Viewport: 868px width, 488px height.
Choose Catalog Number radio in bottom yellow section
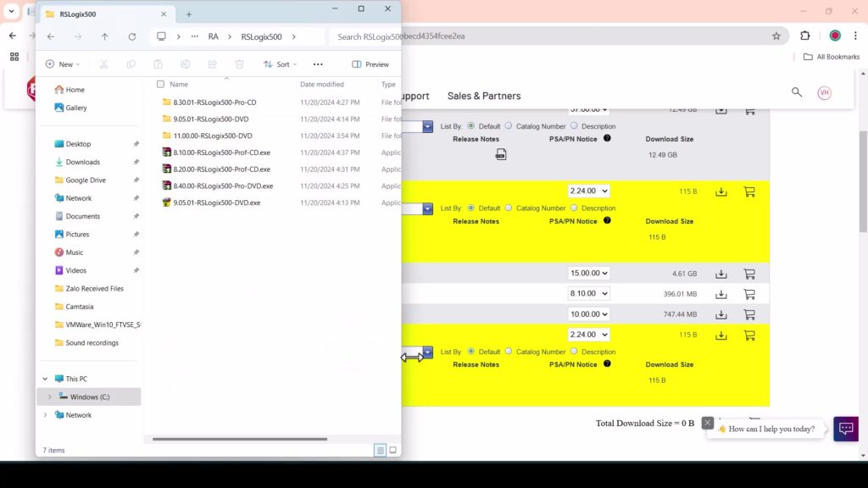509,352
